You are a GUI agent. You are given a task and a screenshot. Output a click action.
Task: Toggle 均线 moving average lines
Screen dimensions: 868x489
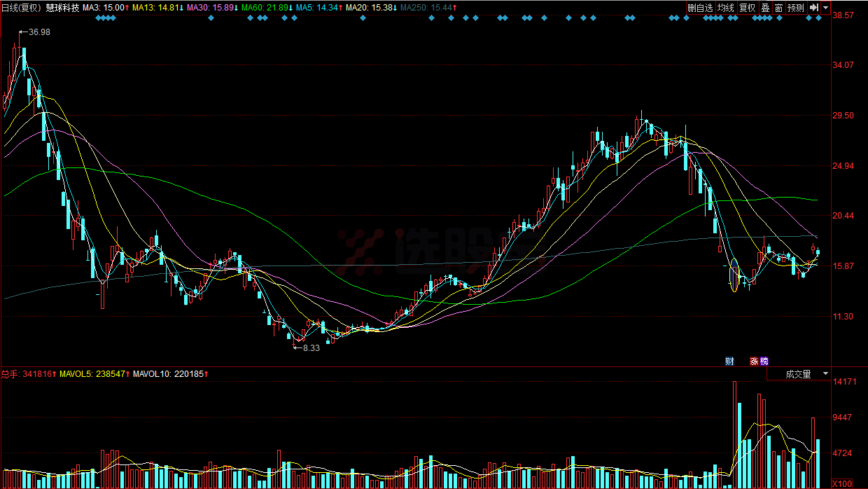pos(726,8)
